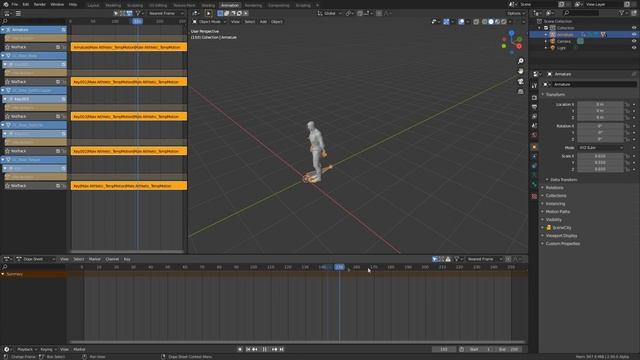Click the Rotation X value field
This screenshot has width=640, height=360.
pyautogui.click(x=600, y=126)
